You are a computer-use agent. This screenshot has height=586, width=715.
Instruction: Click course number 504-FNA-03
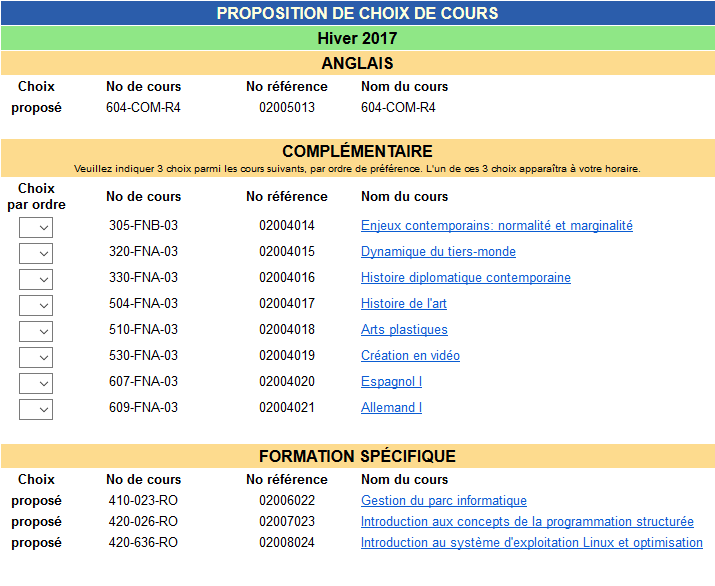tap(143, 304)
